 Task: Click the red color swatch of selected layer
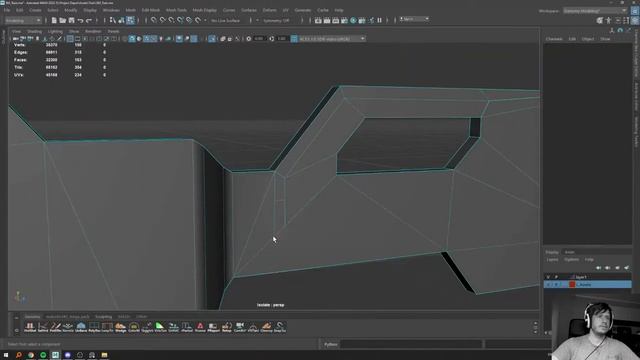click(572, 284)
